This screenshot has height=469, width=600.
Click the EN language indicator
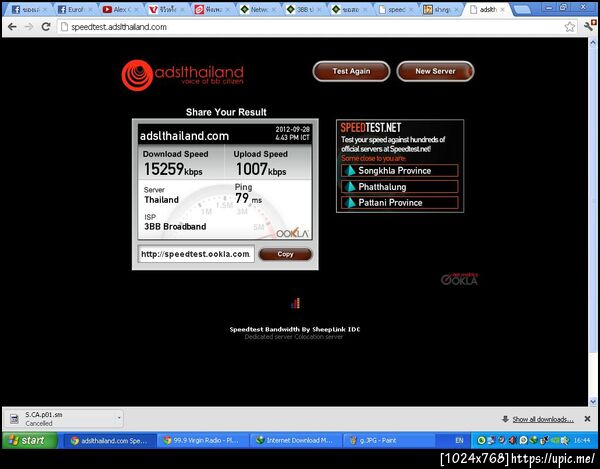[x=459, y=441]
